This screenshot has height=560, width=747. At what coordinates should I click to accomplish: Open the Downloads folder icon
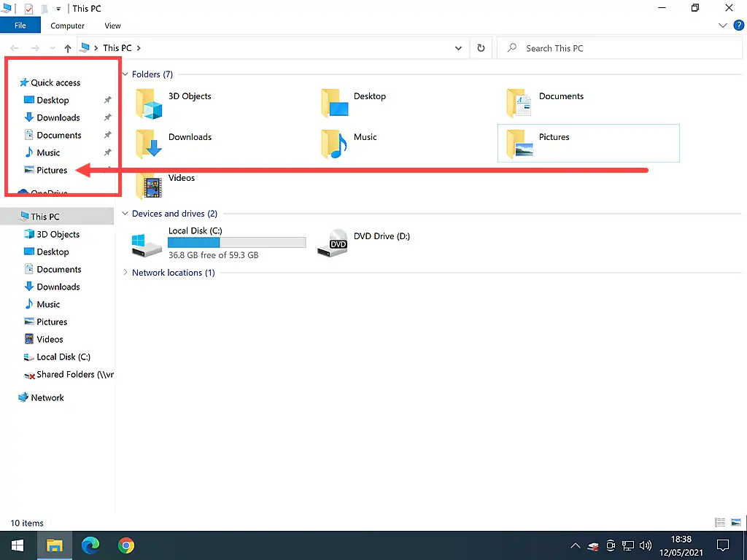[149, 144]
